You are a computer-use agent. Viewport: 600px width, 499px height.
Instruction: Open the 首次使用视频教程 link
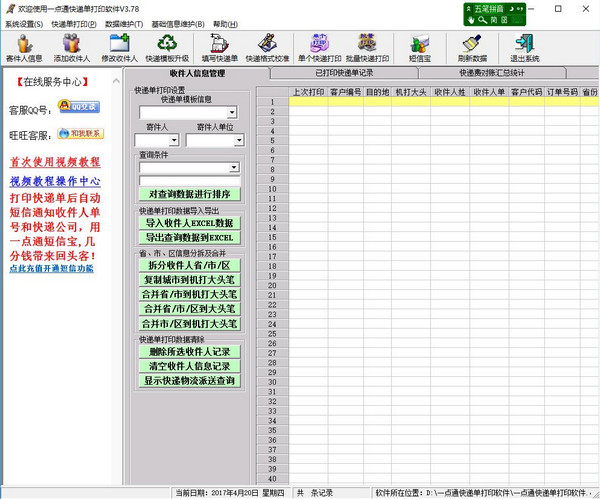tap(55, 162)
